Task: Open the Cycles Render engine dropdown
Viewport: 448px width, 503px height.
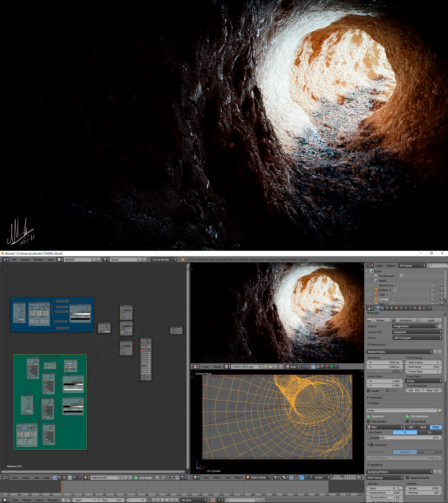Action: pyautogui.click(x=164, y=259)
